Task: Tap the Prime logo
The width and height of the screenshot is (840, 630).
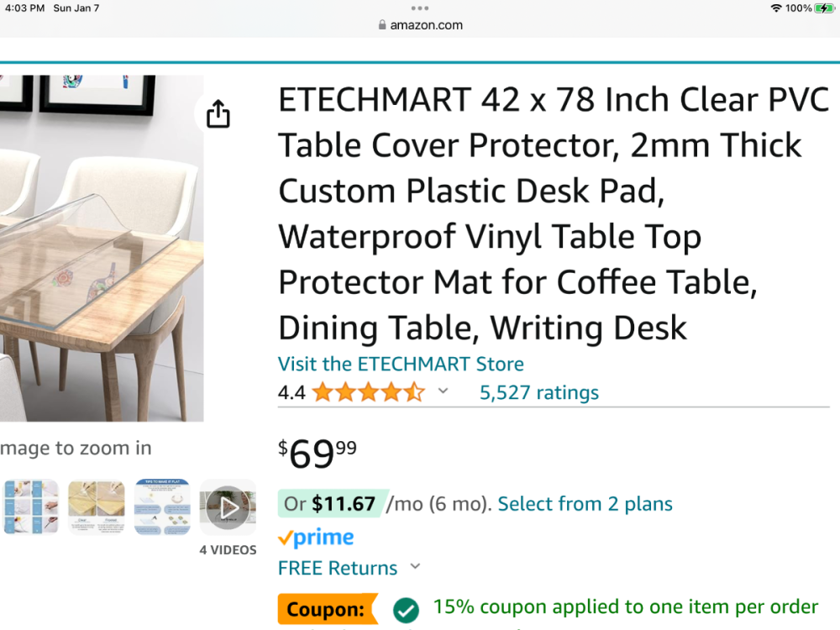Action: [316, 538]
